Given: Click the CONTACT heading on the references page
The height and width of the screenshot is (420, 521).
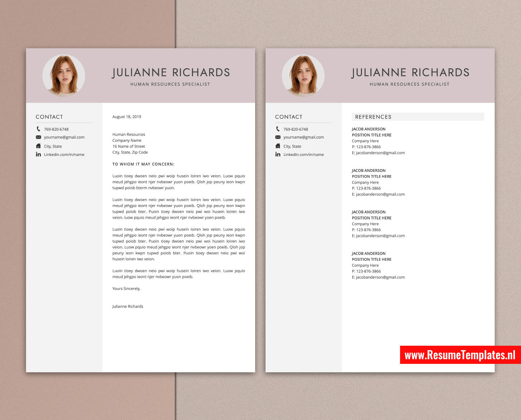Looking at the screenshot, I should (289, 117).
